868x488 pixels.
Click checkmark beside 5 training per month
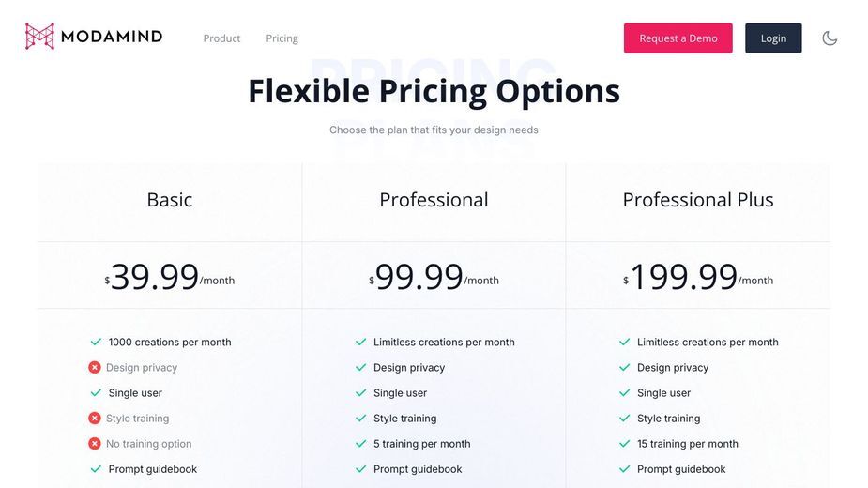(361, 444)
